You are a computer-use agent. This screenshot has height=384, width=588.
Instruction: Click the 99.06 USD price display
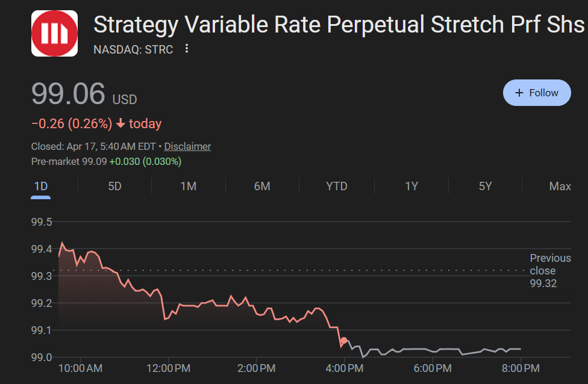click(x=77, y=93)
